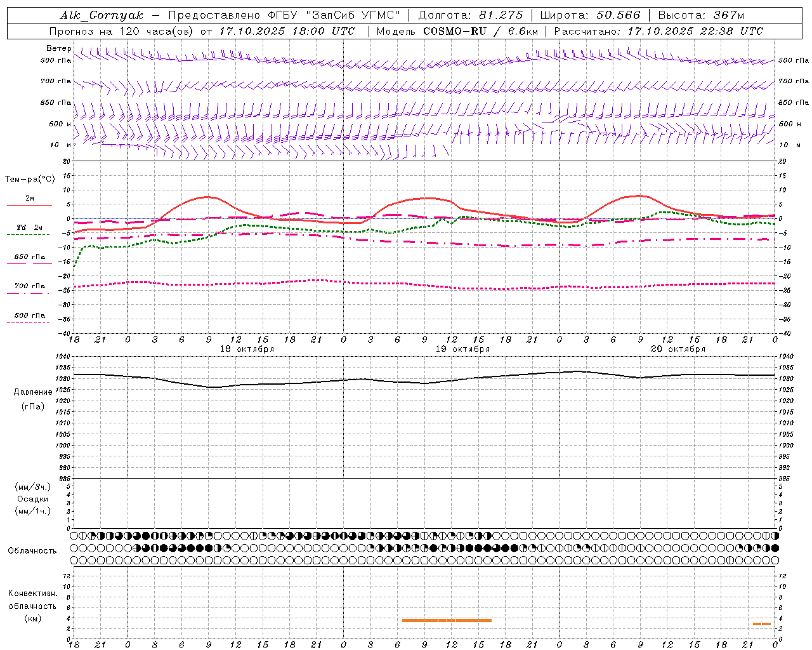Click the 'Широта: 50.566' header field
Image resolution: width=812 pixels, height=650 pixels.
click(591, 15)
